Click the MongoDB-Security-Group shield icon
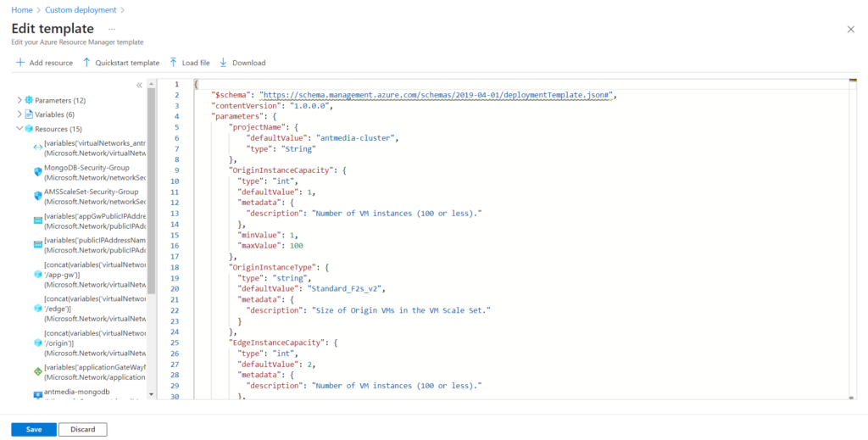Screen dimensions: 868x440 coord(37,172)
